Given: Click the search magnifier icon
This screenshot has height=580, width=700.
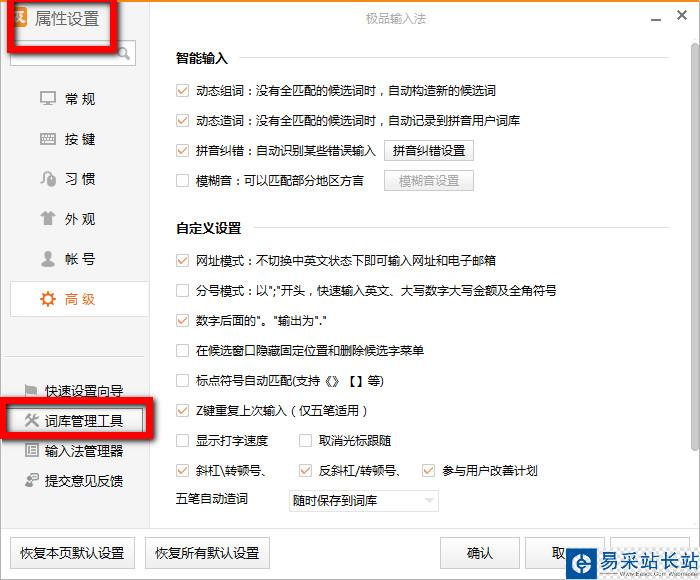Looking at the screenshot, I should pos(124,54).
